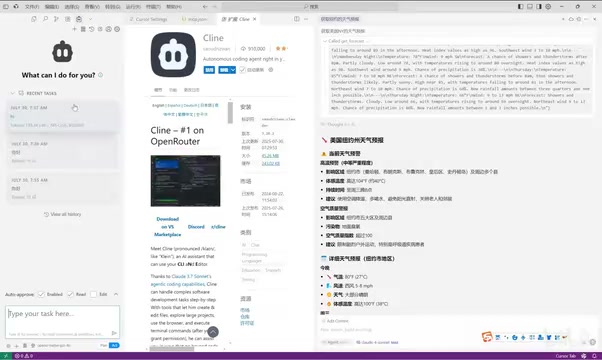
Task: Click Sogou input method S icon
Action: [487, 337]
